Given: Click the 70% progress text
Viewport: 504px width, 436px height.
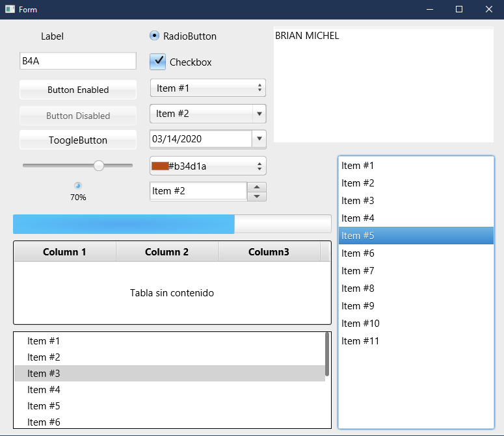Looking at the screenshot, I should [78, 197].
